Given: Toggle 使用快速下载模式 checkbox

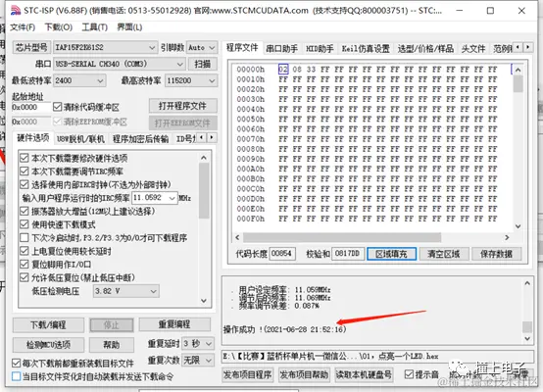Looking at the screenshot, I should [x=24, y=224].
